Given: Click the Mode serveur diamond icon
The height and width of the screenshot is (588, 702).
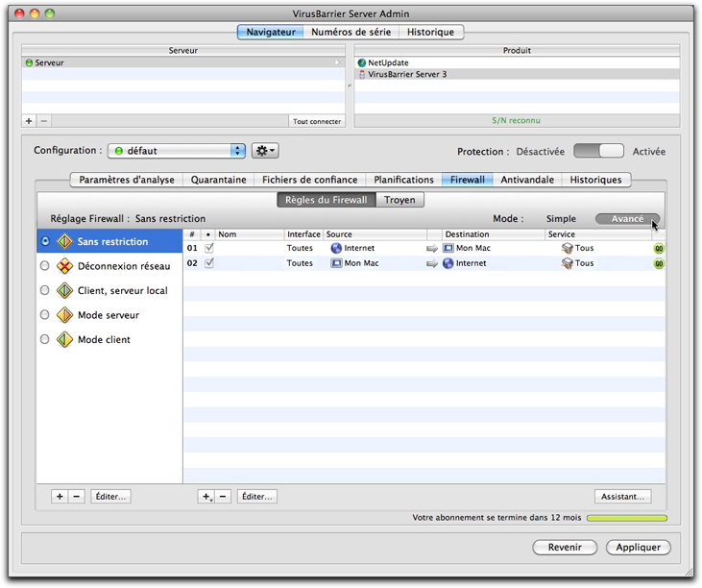Looking at the screenshot, I should pyautogui.click(x=65, y=315).
